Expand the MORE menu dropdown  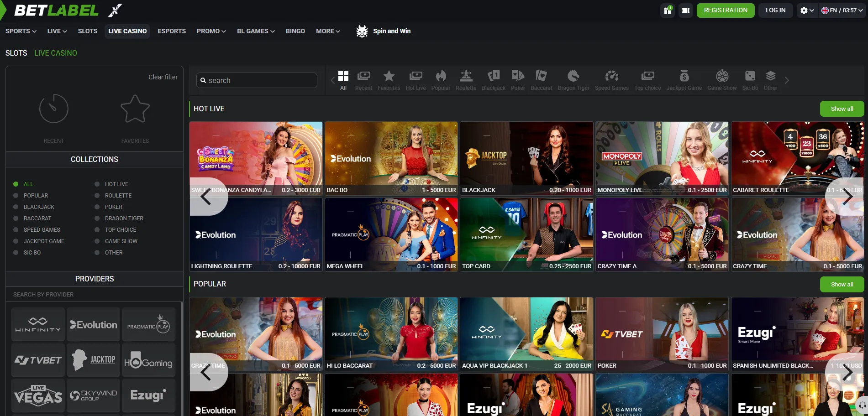point(328,31)
